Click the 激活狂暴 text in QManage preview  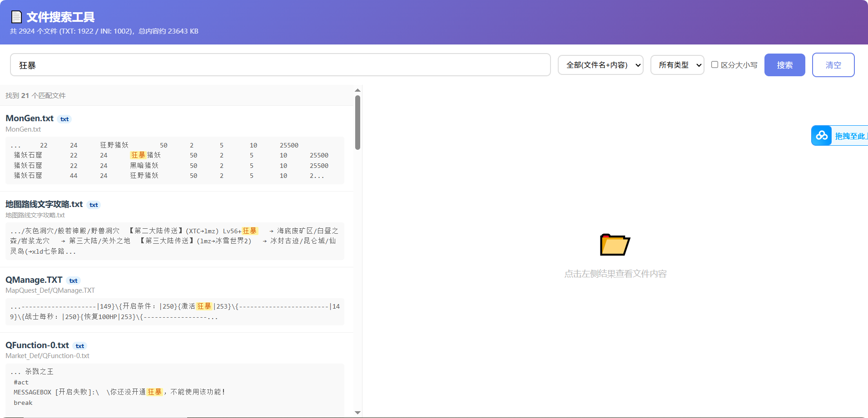click(197, 306)
